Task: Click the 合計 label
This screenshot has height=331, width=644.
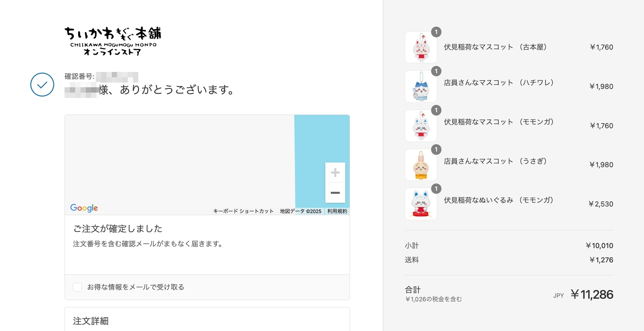Action: (412, 289)
